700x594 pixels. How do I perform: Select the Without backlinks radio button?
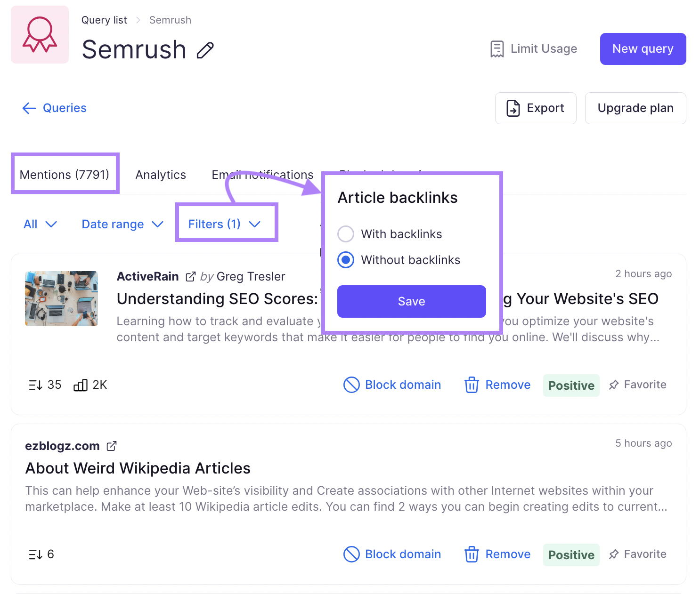click(345, 260)
